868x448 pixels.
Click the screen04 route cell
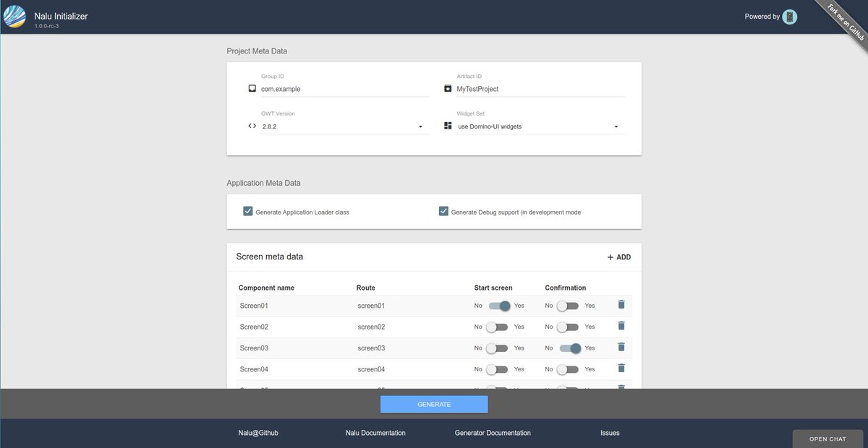tap(371, 369)
